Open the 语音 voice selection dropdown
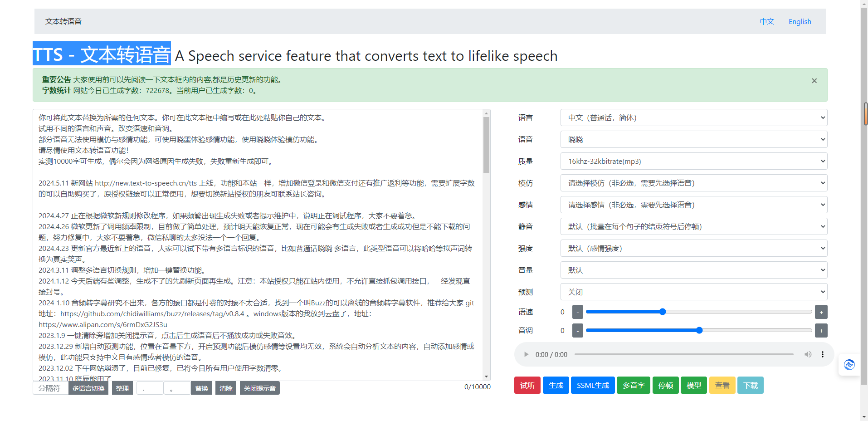The width and height of the screenshot is (868, 421). pos(693,139)
